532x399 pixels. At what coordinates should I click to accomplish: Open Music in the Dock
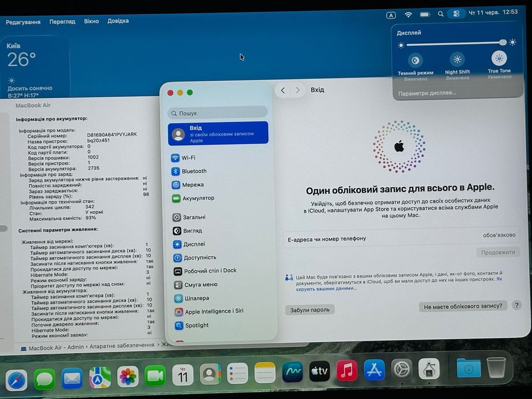tap(347, 370)
